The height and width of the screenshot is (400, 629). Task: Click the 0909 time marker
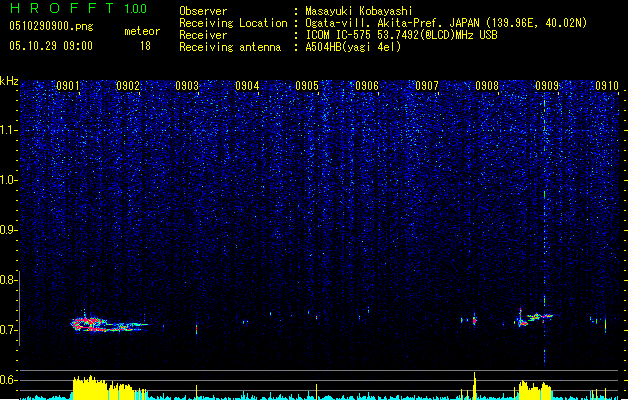click(547, 86)
